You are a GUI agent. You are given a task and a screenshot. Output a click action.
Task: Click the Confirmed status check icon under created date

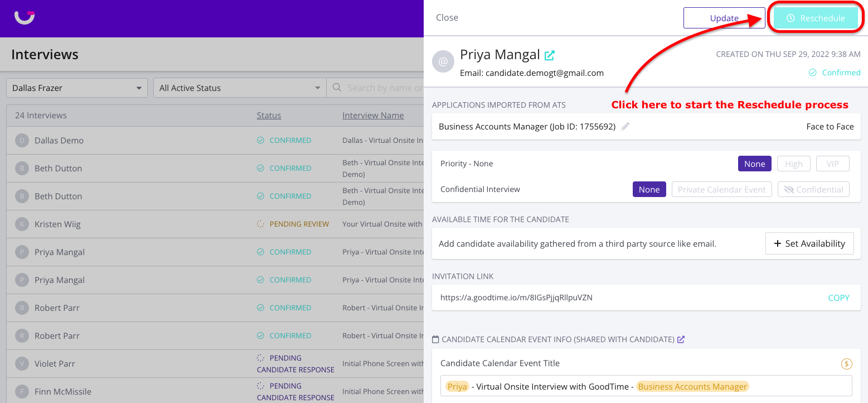[x=813, y=73]
